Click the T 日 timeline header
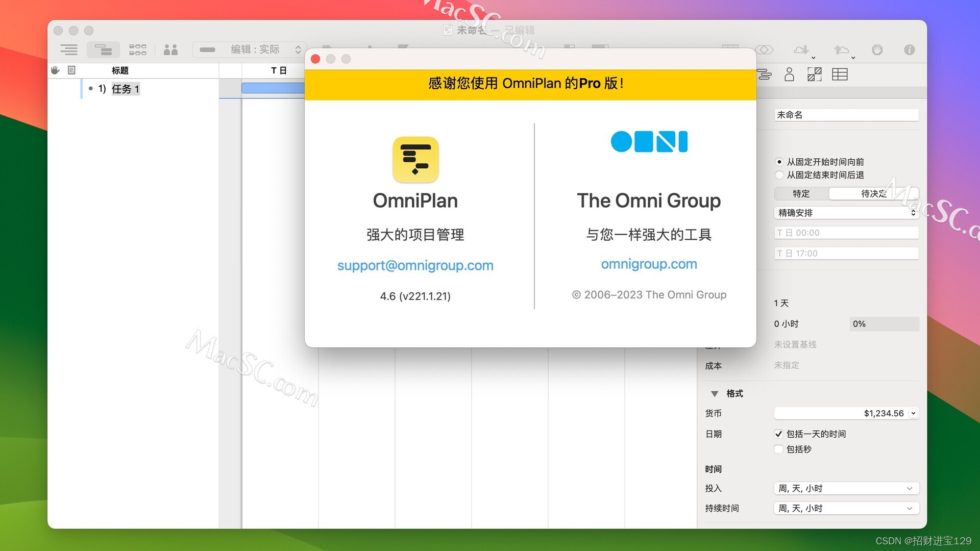980x551 pixels. [279, 70]
